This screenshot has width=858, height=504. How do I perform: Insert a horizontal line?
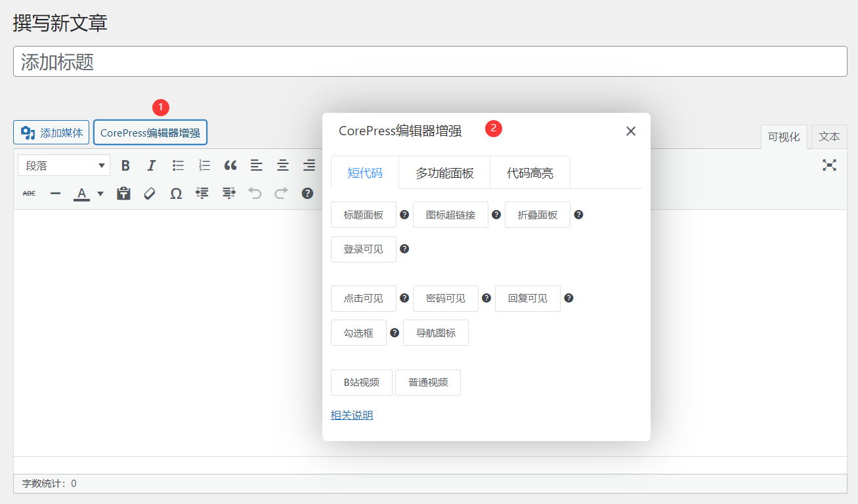click(x=56, y=194)
